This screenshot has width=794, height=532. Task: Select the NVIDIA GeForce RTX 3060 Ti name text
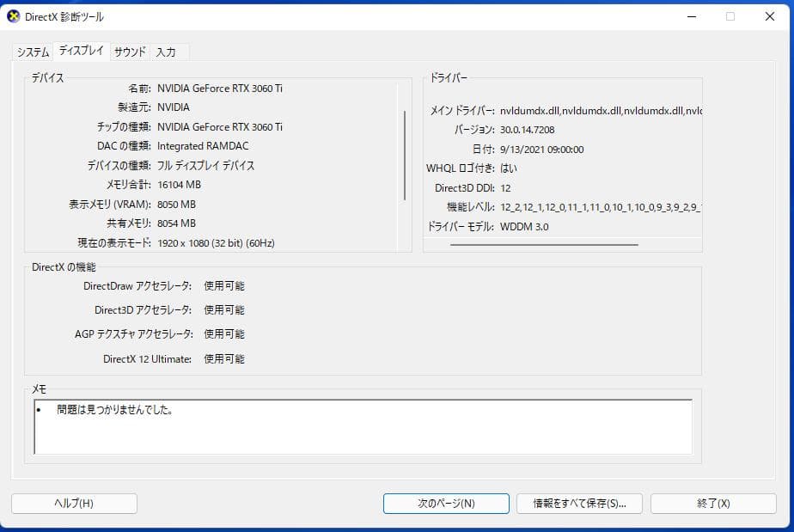click(218, 88)
